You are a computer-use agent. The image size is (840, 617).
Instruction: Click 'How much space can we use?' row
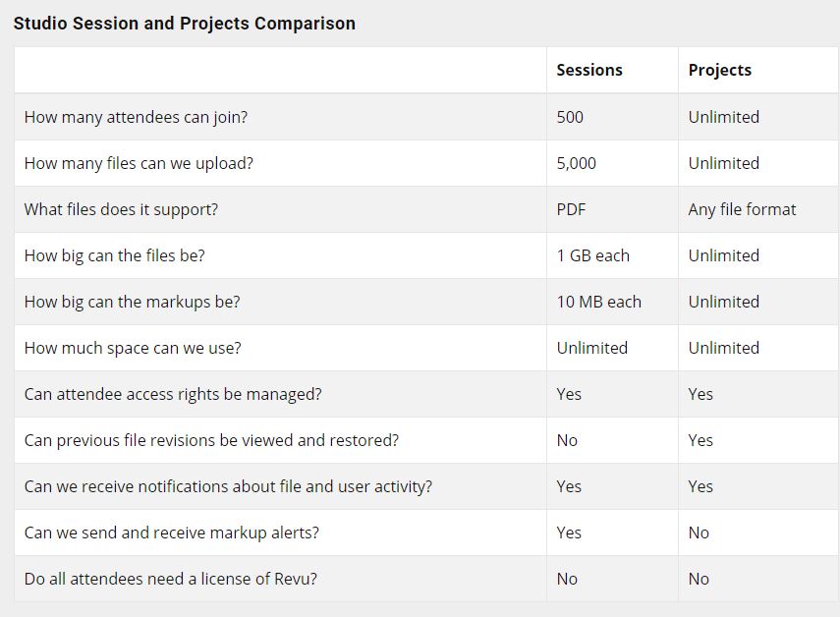(425, 348)
